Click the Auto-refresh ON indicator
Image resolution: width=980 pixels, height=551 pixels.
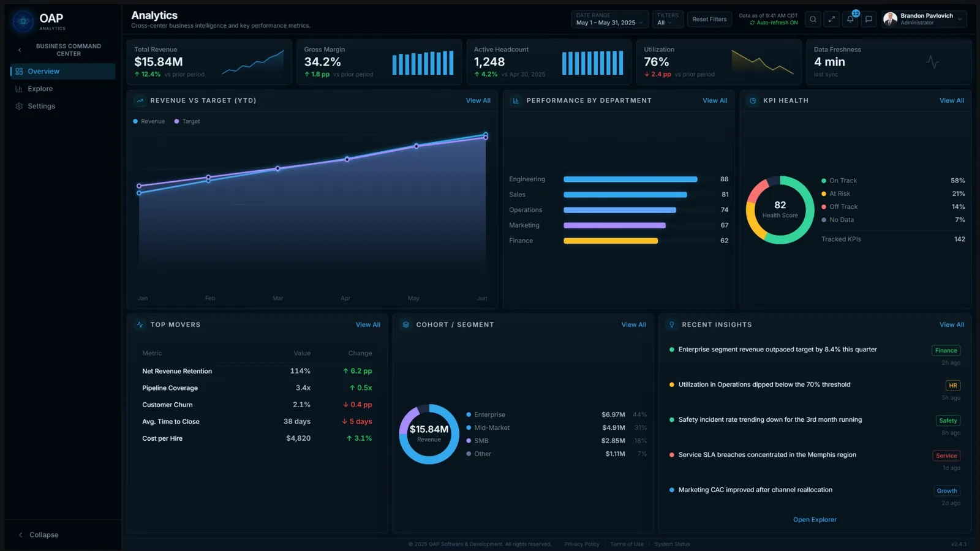click(774, 23)
